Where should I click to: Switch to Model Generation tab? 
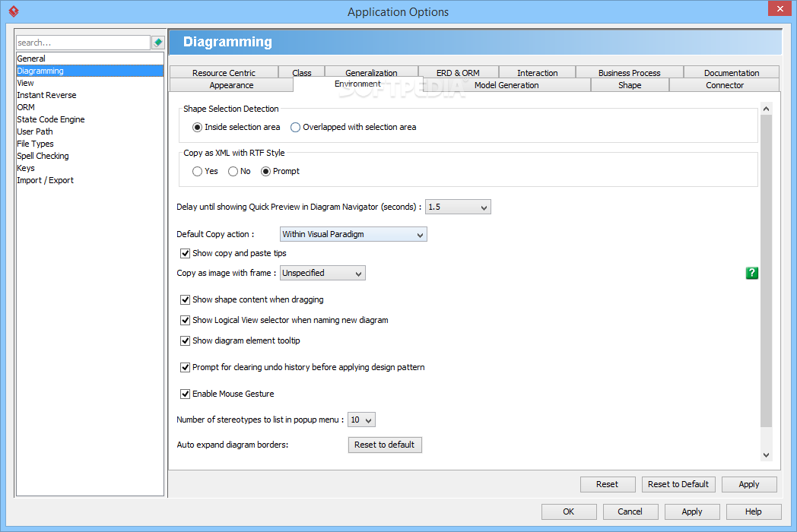point(506,85)
